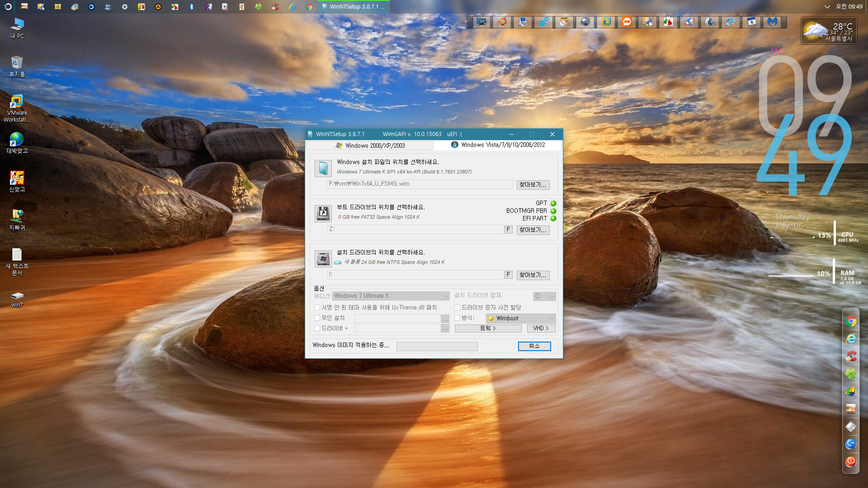Launch the Malwarebytes icon in top dock
Image resolution: width=868 pixels, height=488 pixels.
click(773, 22)
